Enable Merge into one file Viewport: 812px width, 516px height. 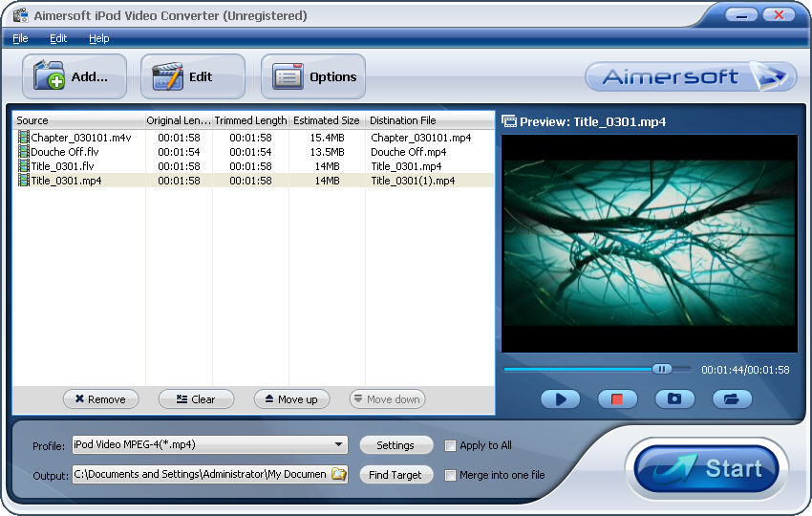tap(451, 475)
